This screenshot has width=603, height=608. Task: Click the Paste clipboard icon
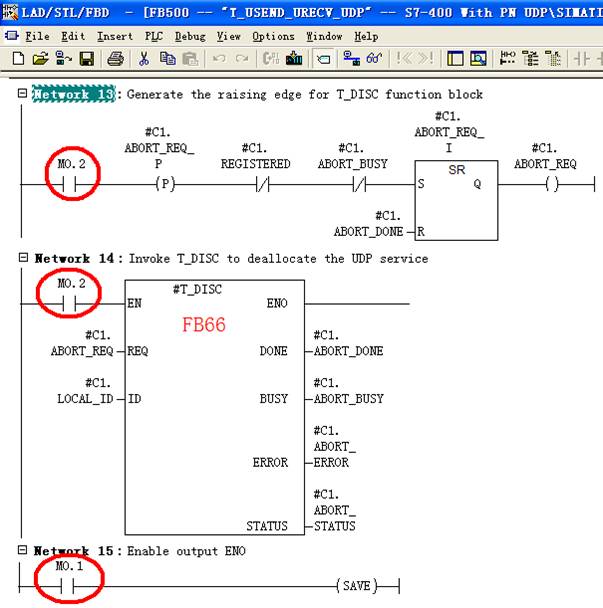191,59
